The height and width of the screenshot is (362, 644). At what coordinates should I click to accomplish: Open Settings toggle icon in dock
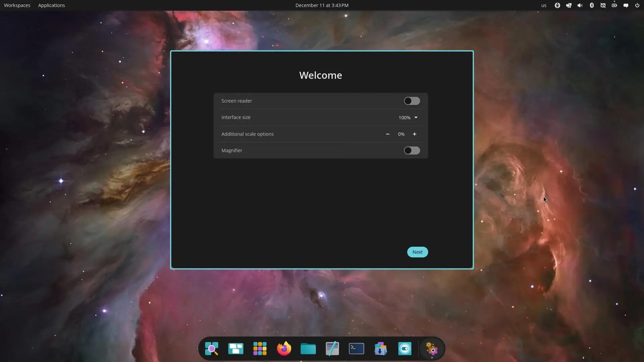pyautogui.click(x=405, y=349)
